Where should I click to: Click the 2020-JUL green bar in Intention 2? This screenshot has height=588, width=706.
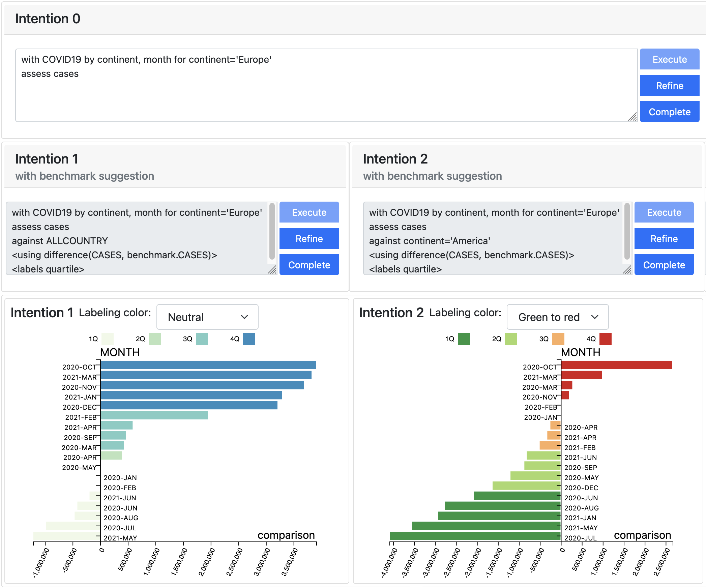[475, 536]
